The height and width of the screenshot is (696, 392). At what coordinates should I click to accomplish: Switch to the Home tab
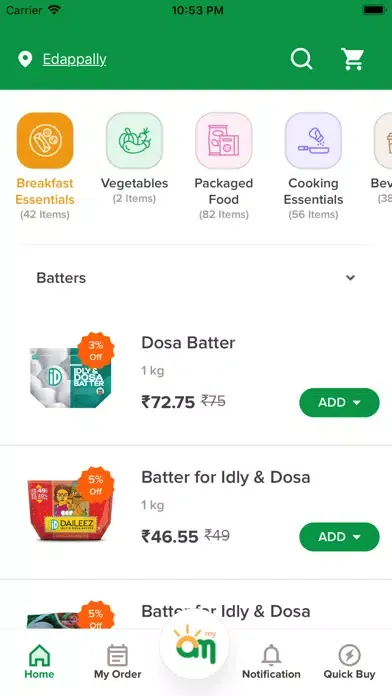(x=39, y=661)
